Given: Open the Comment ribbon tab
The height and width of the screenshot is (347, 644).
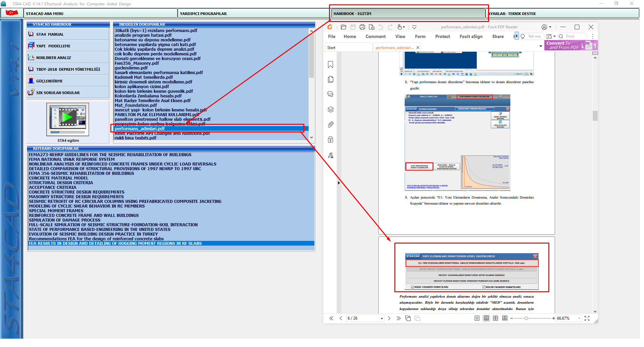Looking at the screenshot, I should [375, 36].
